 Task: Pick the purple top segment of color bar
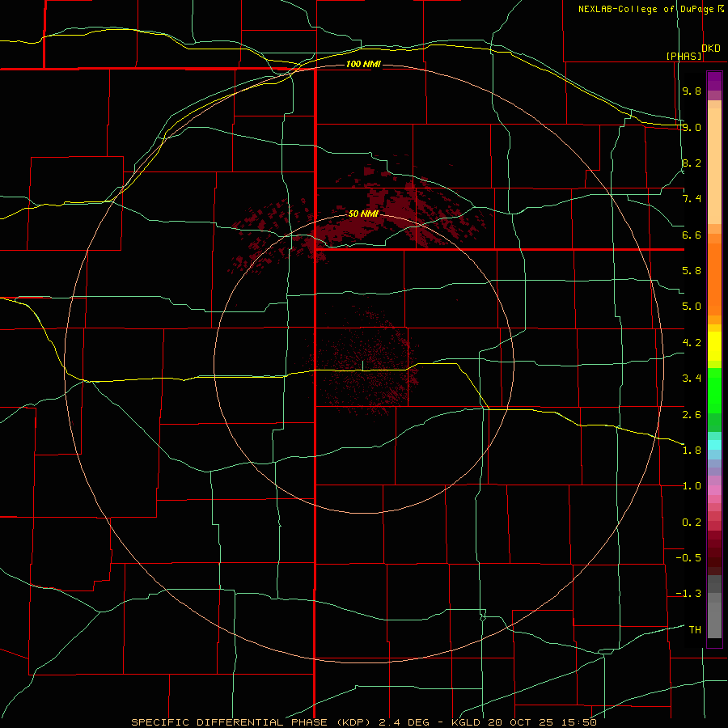click(x=714, y=81)
